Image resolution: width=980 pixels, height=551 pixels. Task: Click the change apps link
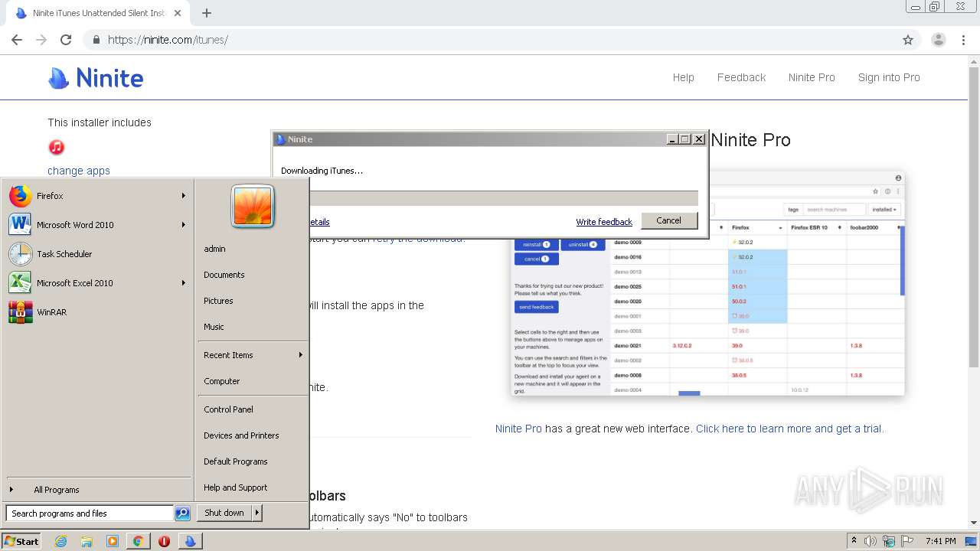pyautogui.click(x=79, y=171)
